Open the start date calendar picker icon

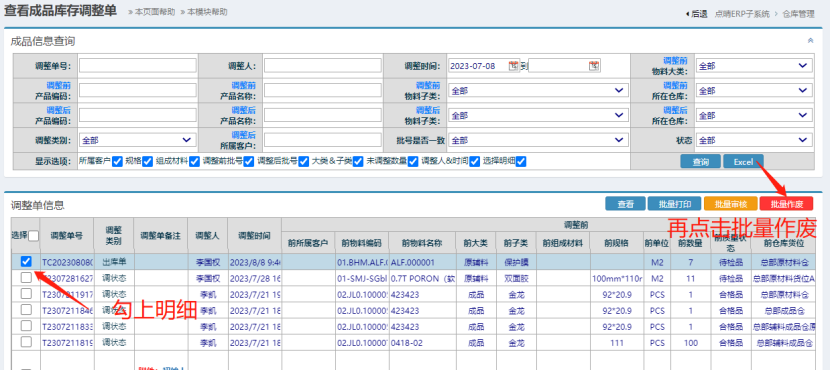[513, 66]
